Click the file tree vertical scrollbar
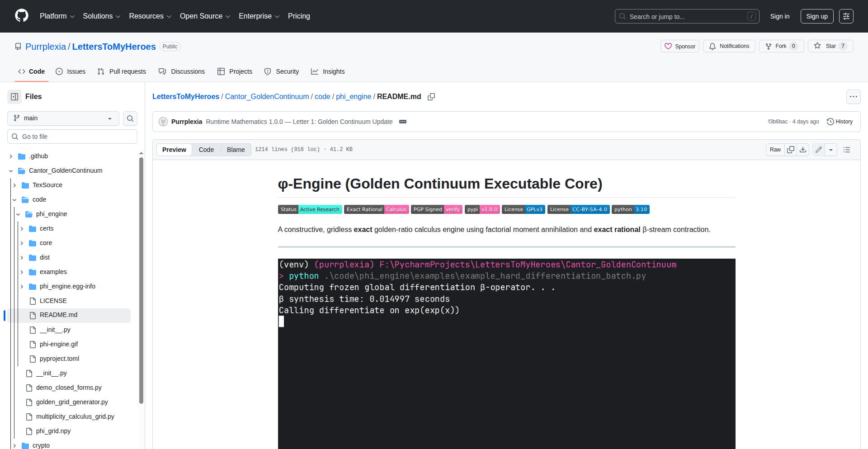Screen dimensions: 868x449 [141, 280]
